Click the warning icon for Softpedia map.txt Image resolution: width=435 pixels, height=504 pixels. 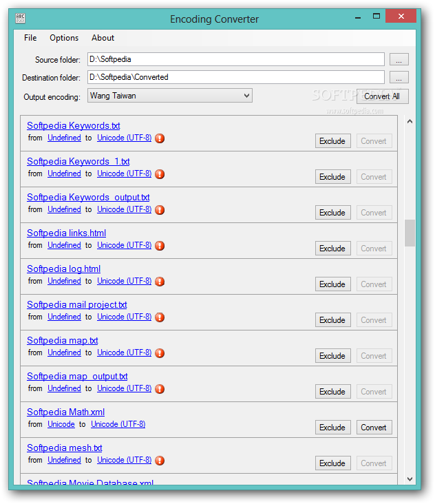point(160,353)
